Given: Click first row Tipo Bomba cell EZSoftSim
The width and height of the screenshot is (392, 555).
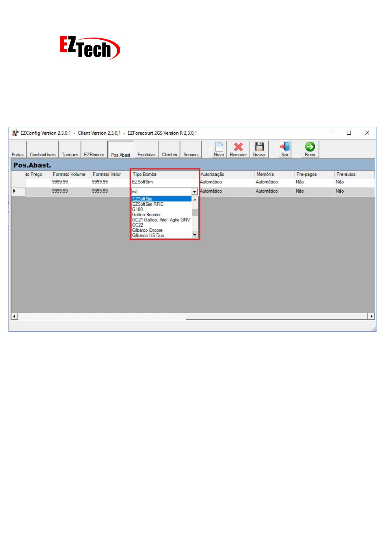Looking at the screenshot, I should [x=165, y=182].
